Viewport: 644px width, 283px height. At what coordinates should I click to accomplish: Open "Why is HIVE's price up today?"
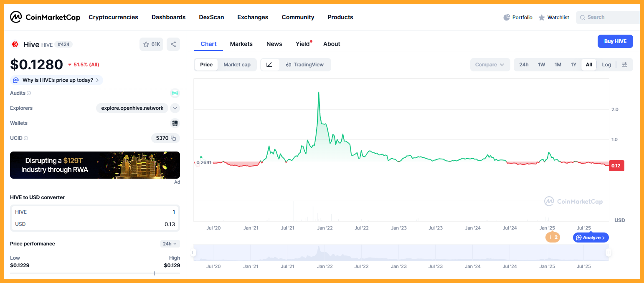point(57,80)
